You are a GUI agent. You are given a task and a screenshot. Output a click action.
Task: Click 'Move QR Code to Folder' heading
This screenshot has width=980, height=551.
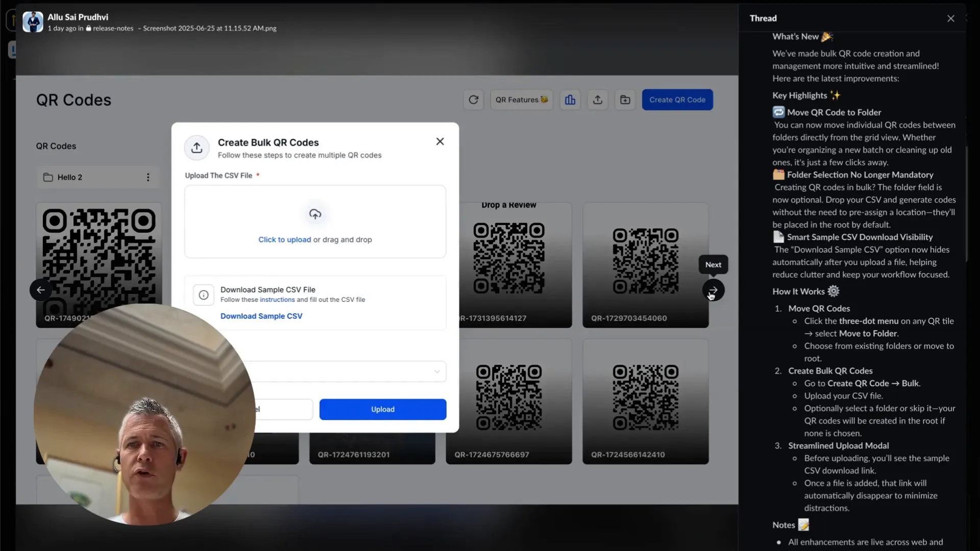tap(834, 112)
